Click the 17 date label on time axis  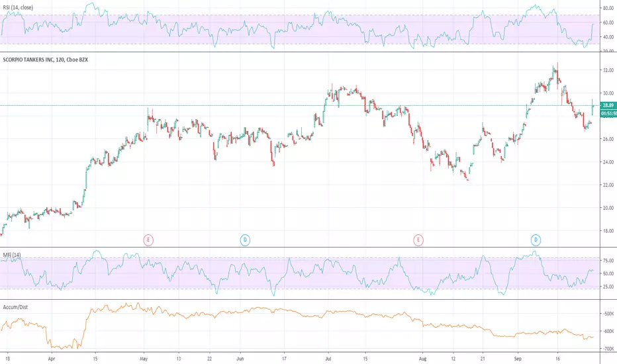(x=284, y=359)
